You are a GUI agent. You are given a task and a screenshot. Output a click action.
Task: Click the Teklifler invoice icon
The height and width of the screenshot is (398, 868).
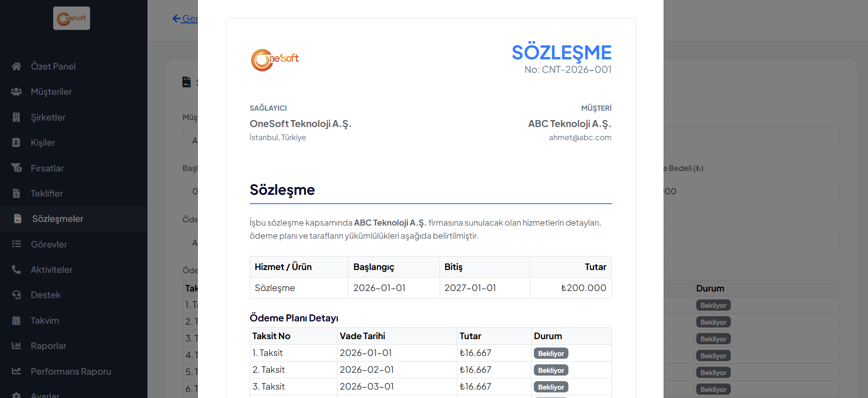pos(16,193)
